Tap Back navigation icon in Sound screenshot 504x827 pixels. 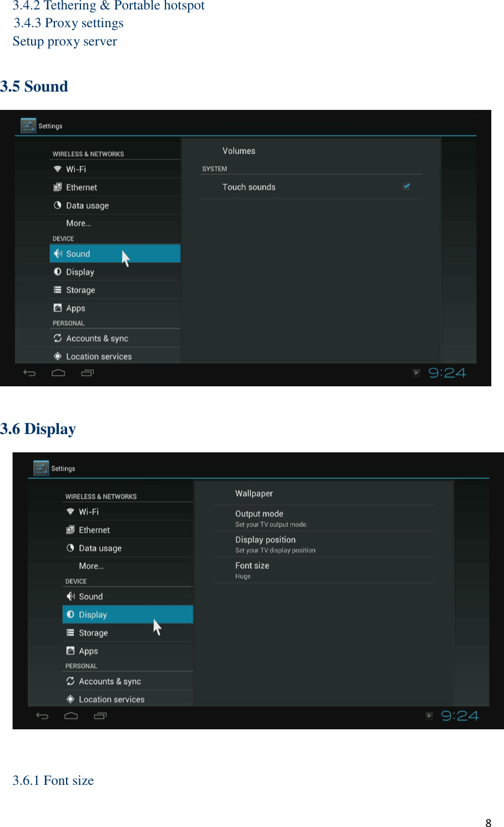pyautogui.click(x=29, y=373)
